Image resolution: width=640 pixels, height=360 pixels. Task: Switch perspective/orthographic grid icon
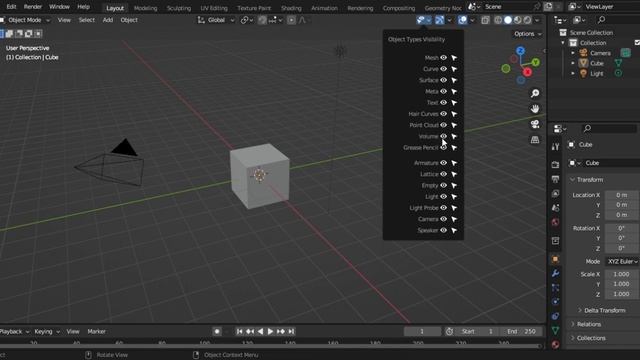click(535, 140)
